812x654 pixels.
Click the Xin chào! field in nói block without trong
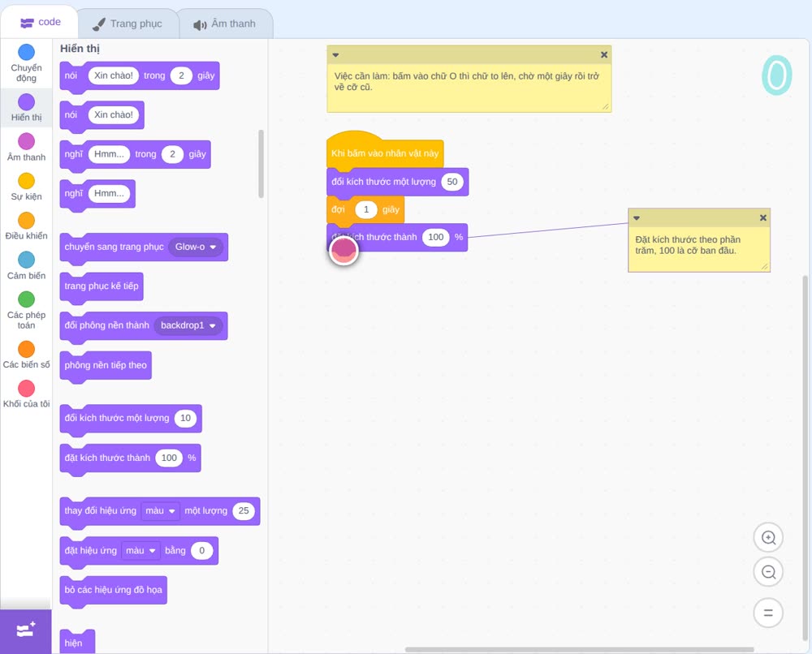[x=114, y=115]
